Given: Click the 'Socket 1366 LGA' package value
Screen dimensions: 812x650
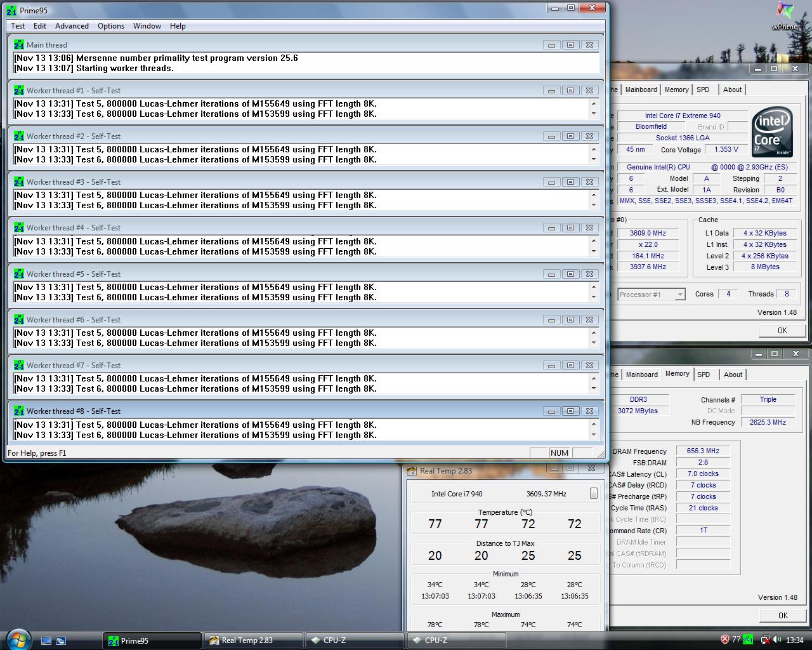Looking at the screenshot, I should 683,138.
